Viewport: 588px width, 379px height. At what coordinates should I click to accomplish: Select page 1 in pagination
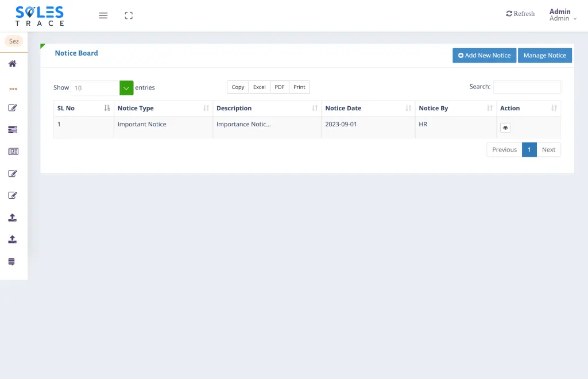point(529,149)
